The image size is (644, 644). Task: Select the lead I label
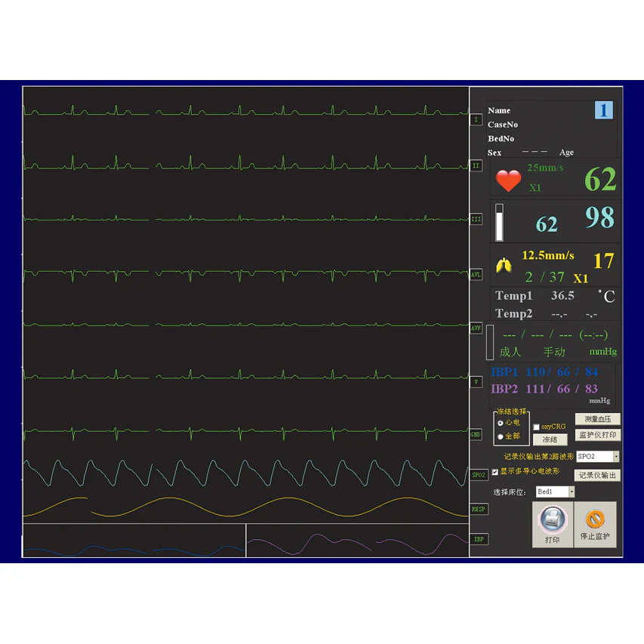click(x=476, y=120)
